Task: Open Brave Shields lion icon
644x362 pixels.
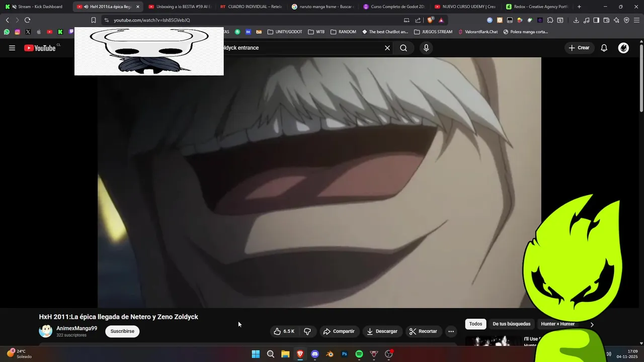Action: click(x=430, y=20)
